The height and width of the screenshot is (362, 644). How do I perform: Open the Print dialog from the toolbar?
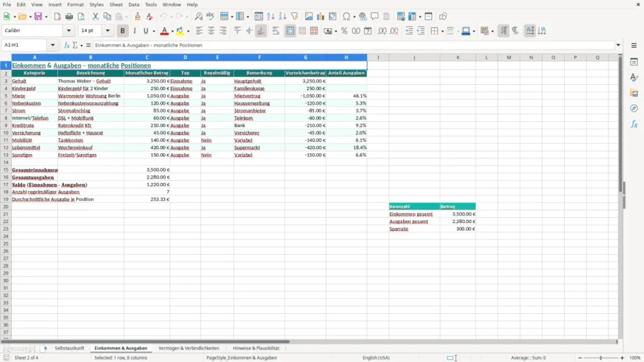(69, 16)
